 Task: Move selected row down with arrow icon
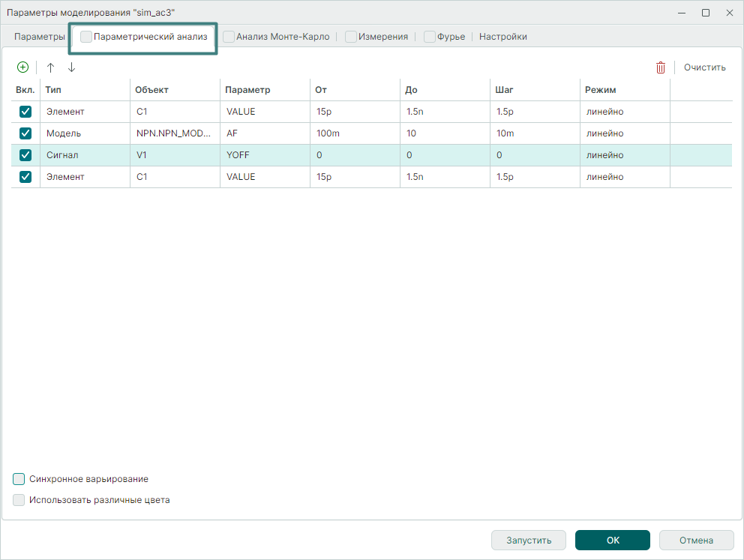[71, 67]
